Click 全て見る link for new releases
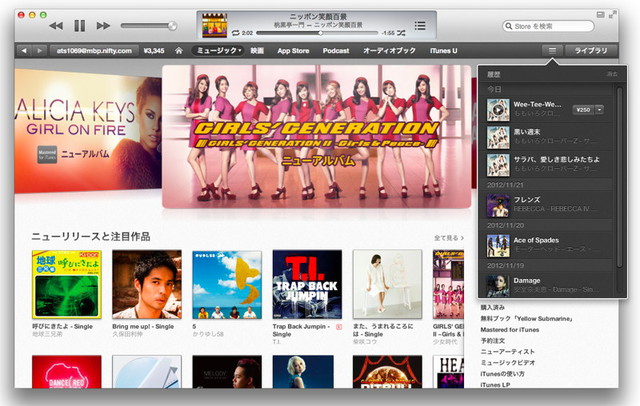This screenshot has height=406, width=640. tap(449, 237)
